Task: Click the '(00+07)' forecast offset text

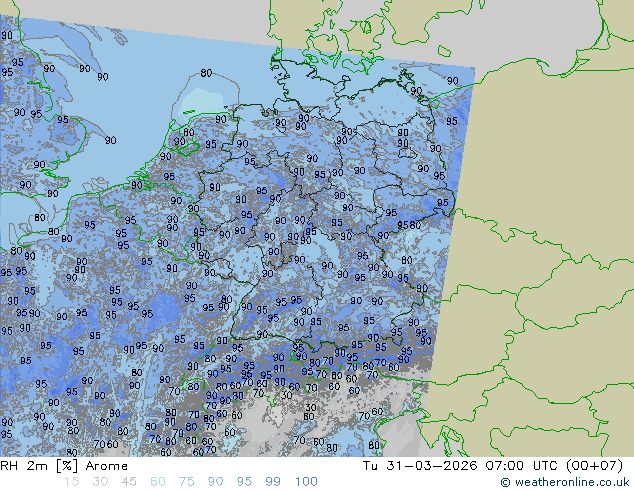Action: coord(594,466)
